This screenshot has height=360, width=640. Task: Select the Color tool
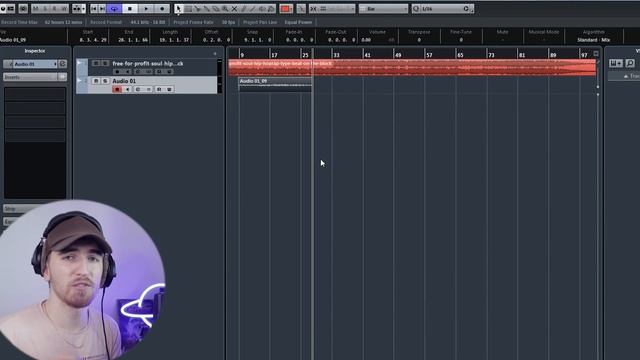271,9
